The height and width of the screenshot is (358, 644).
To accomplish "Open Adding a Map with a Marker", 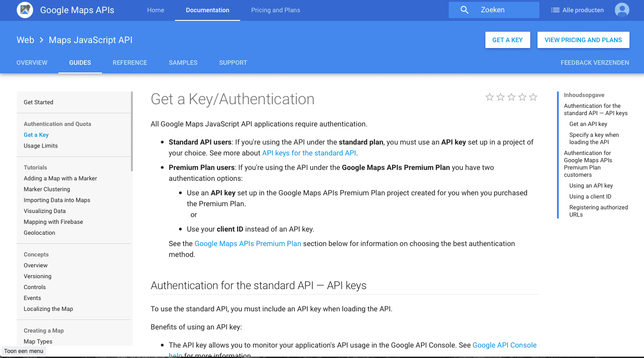I will pyautogui.click(x=60, y=179).
